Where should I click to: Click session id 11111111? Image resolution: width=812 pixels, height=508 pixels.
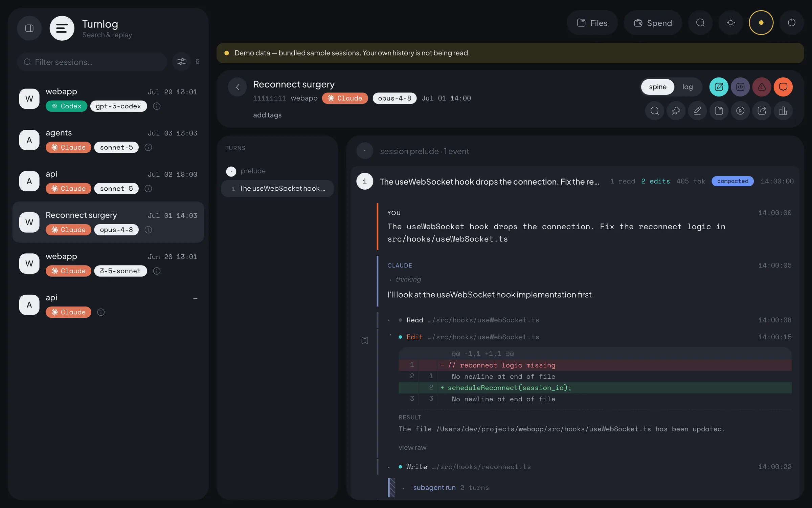coord(269,98)
